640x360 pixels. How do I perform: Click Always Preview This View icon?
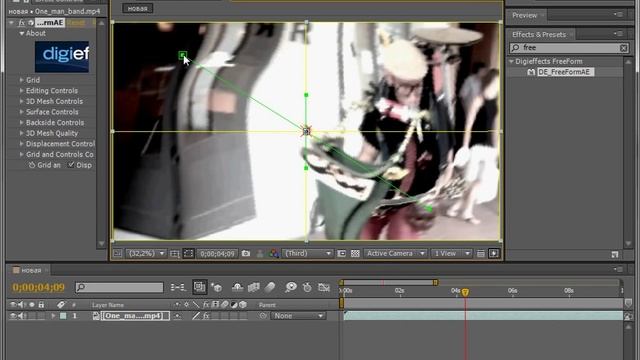click(x=118, y=253)
